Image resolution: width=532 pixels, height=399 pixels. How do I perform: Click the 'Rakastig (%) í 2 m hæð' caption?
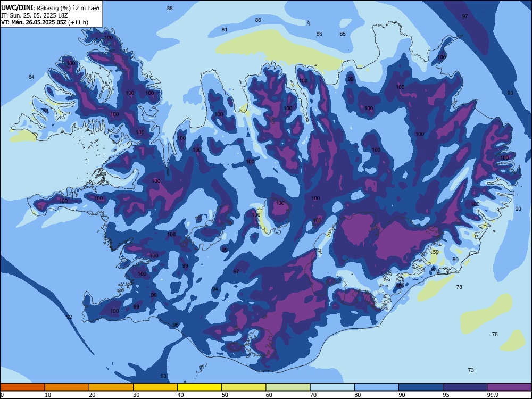(68, 8)
